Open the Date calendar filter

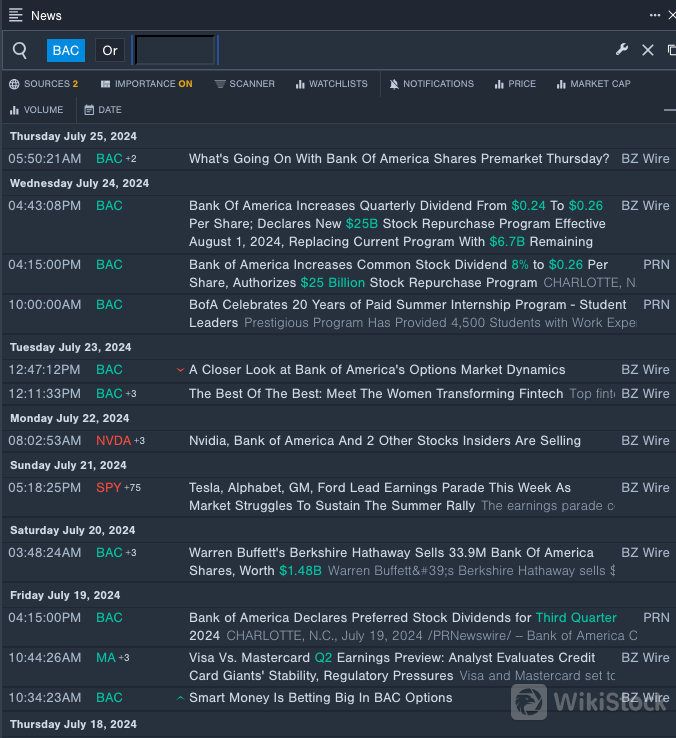103,110
